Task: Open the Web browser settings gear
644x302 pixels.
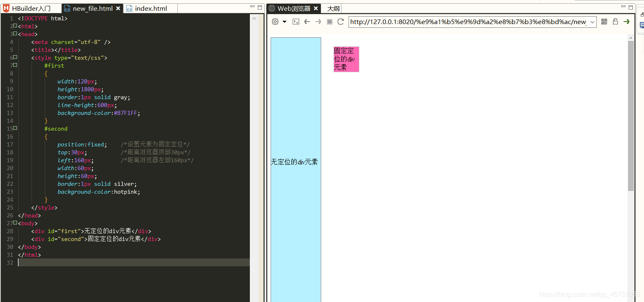Action: point(275,22)
